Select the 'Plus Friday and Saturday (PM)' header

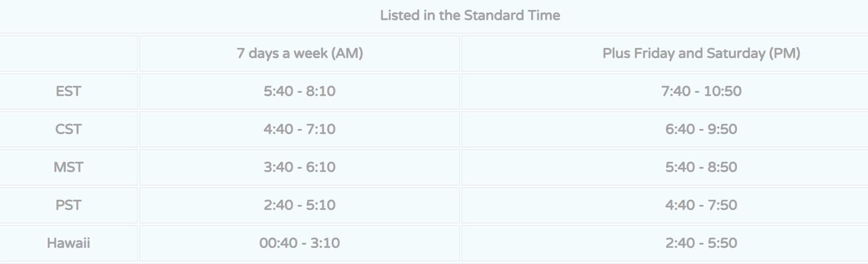point(701,53)
